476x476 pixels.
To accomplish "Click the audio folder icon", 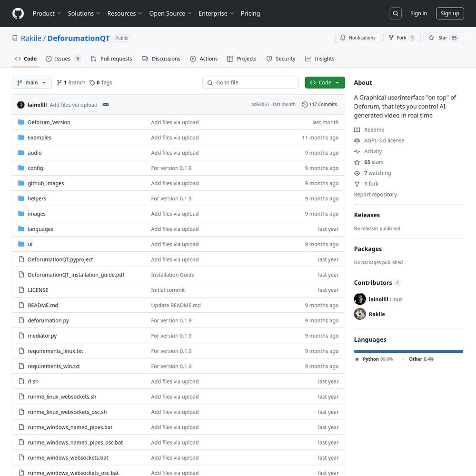I will pyautogui.click(x=21, y=152).
